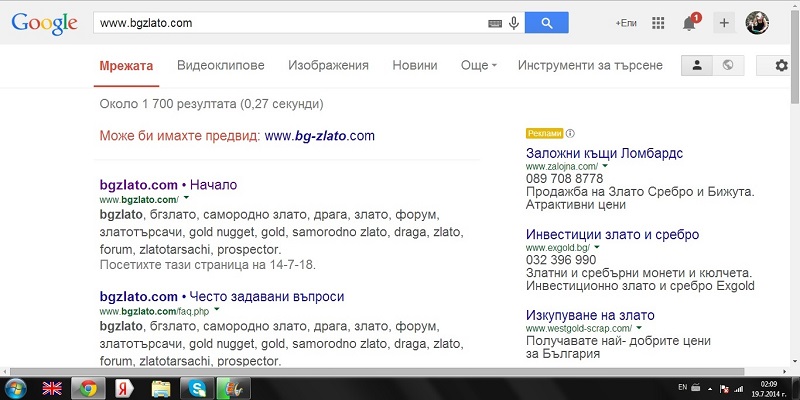Image resolution: width=800 pixels, height=400 pixels.
Task: Switch to the Видеоклипове tab
Action: coord(221,65)
